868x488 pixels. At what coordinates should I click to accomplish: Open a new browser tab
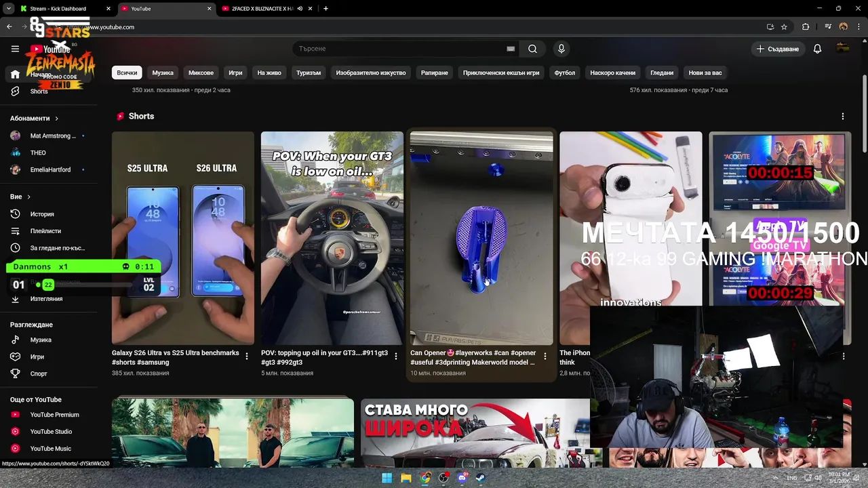point(325,9)
